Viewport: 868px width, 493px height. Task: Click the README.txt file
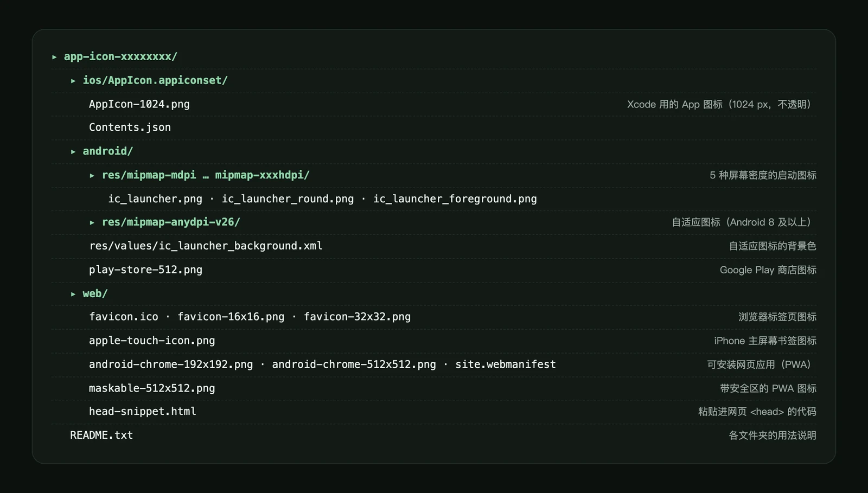point(101,436)
